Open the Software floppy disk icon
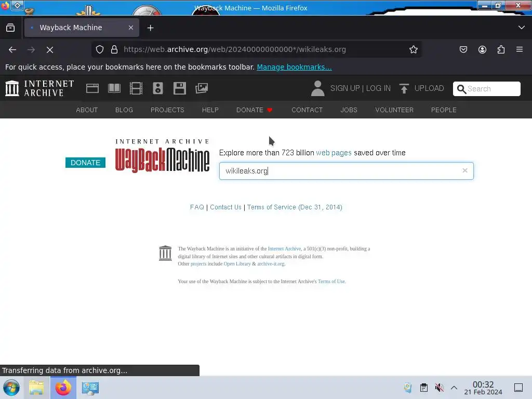The image size is (532, 399). point(179,88)
